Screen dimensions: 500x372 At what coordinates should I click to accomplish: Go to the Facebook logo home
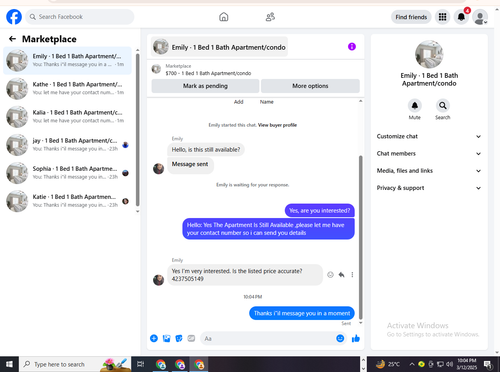(14, 17)
